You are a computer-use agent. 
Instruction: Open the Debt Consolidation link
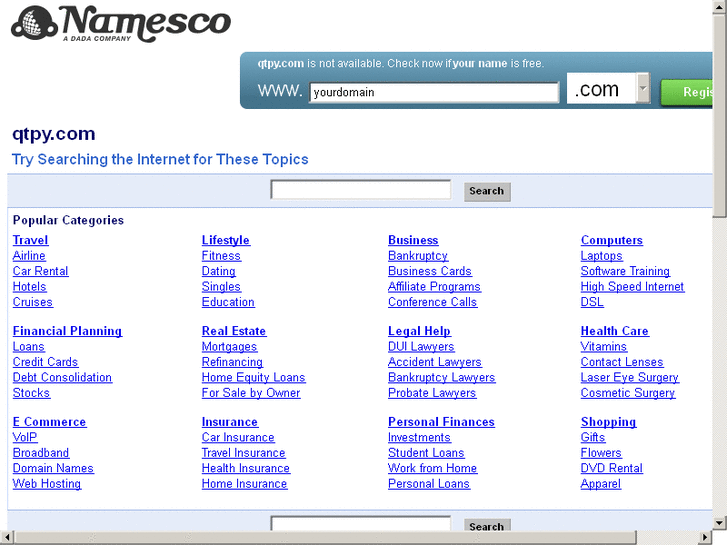click(x=62, y=378)
